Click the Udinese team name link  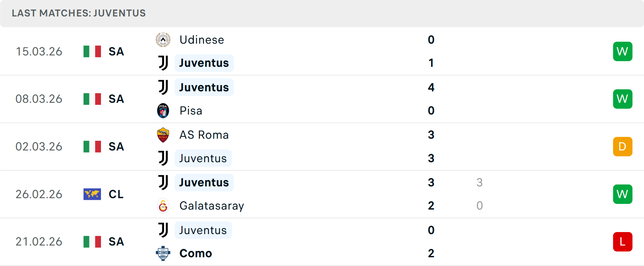[202, 39]
